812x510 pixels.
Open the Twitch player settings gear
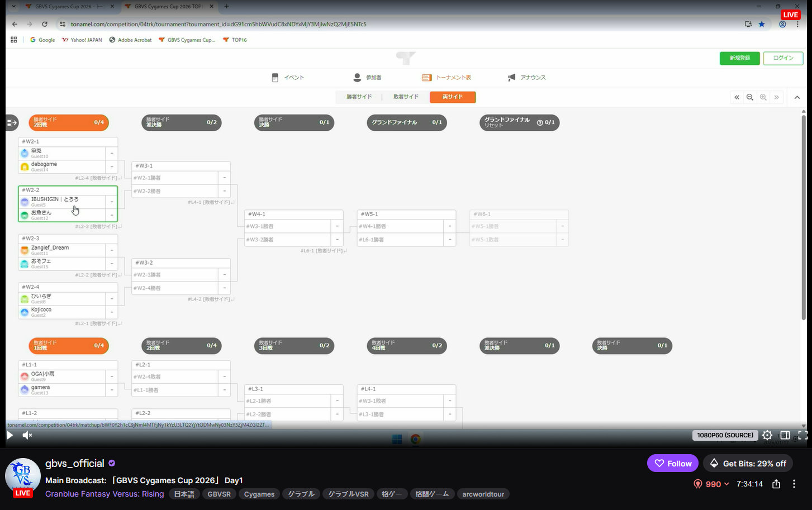point(767,435)
